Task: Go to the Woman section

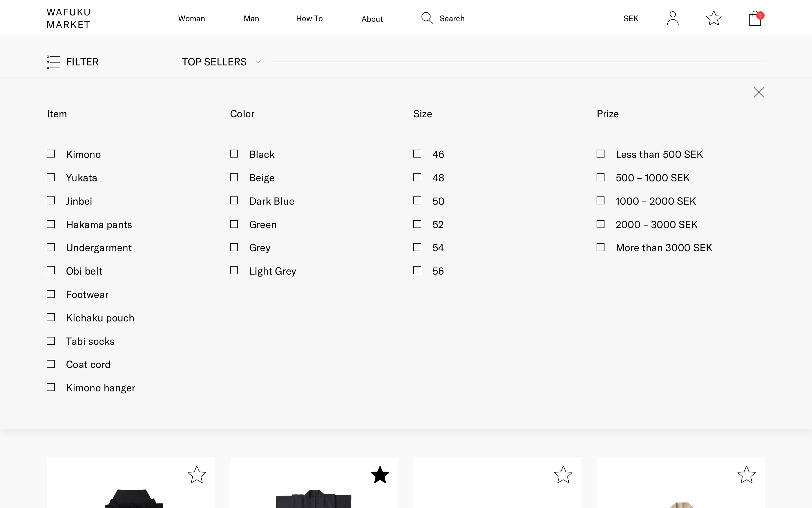Action: pyautogui.click(x=192, y=18)
